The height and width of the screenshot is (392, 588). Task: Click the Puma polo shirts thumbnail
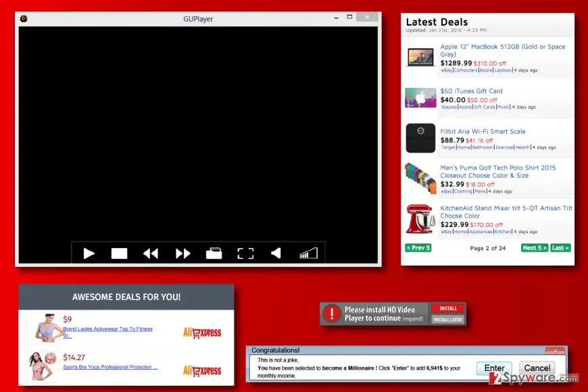click(421, 178)
